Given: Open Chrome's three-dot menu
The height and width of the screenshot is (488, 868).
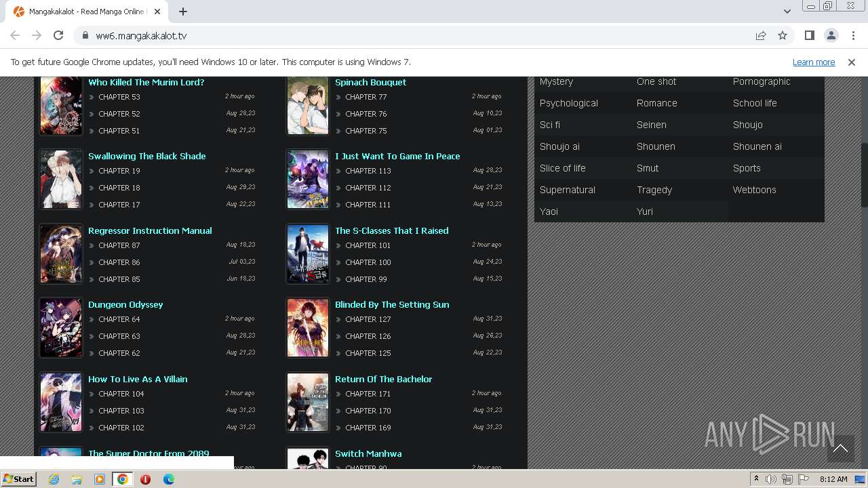Looking at the screenshot, I should pyautogui.click(x=852, y=35).
